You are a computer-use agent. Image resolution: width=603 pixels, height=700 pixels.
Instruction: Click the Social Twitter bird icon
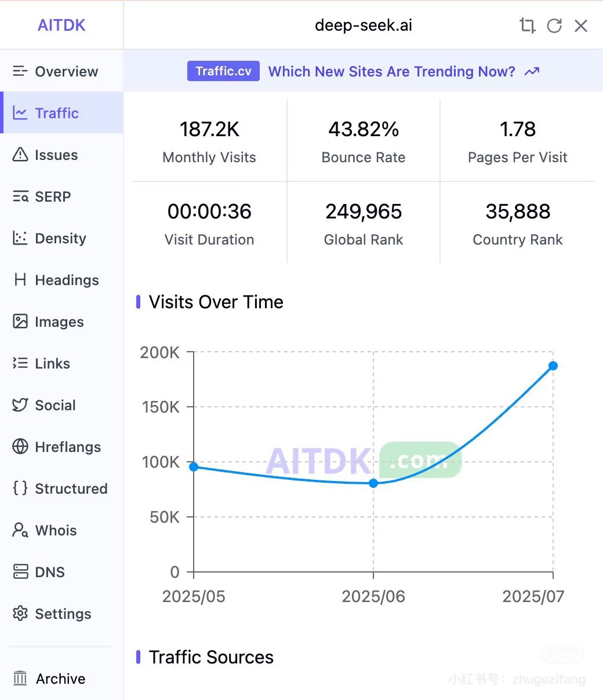click(x=20, y=405)
